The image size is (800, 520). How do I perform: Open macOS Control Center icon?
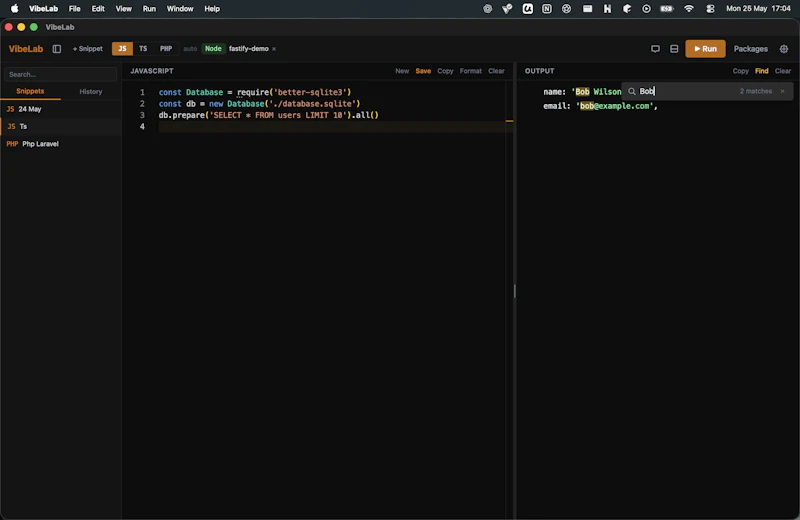[x=710, y=9]
